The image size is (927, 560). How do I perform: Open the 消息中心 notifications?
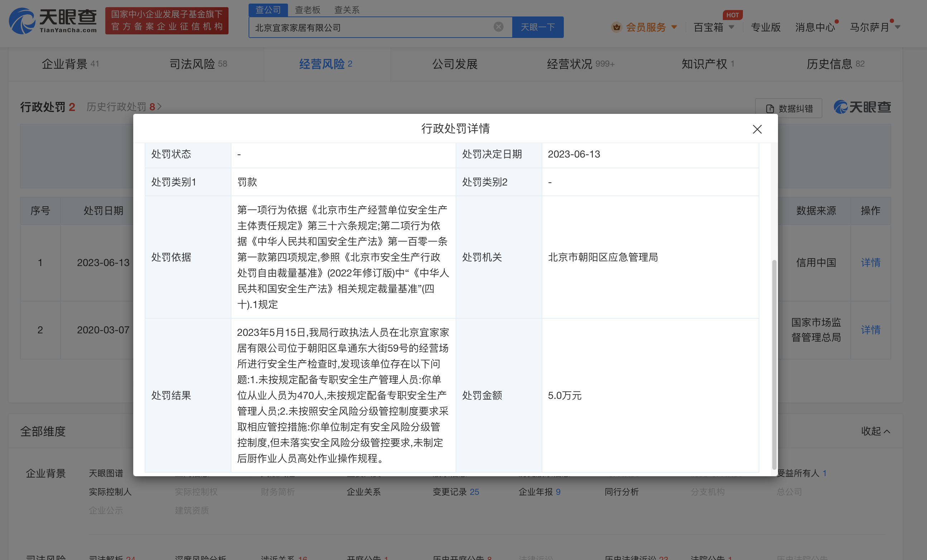click(815, 27)
